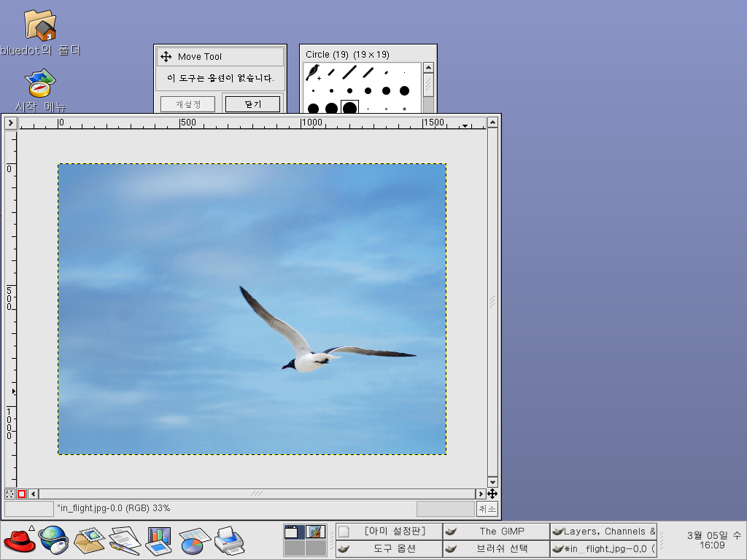Viewport: 747px width, 560px height.
Task: Launch the word processor panel icon
Action: tap(124, 541)
